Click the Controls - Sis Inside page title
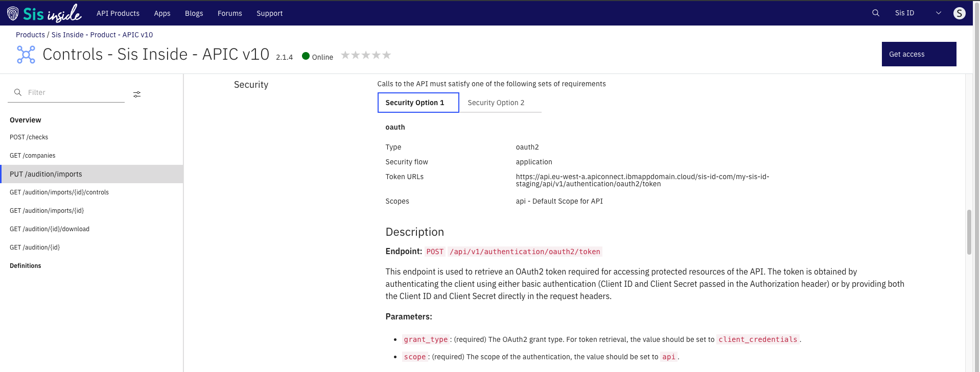The height and width of the screenshot is (372, 980). [156, 54]
